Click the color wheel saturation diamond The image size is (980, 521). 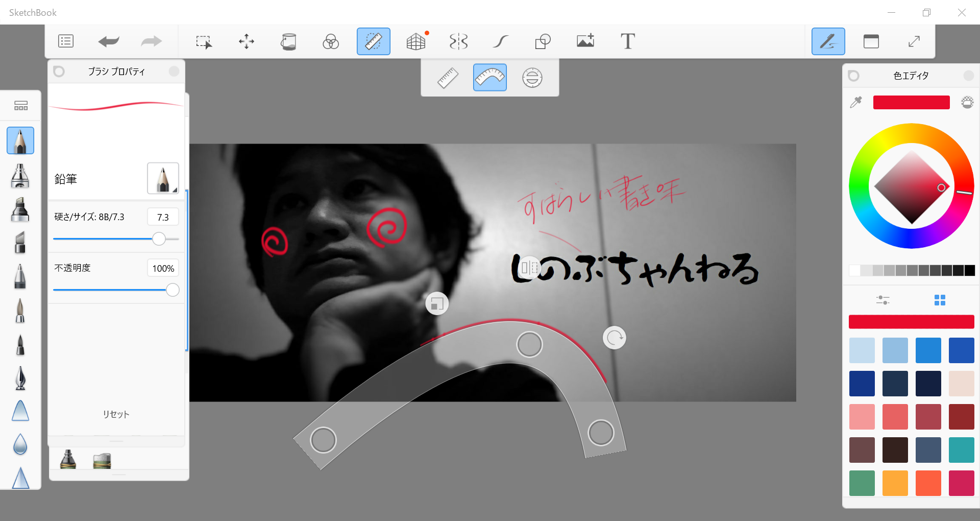pos(912,187)
